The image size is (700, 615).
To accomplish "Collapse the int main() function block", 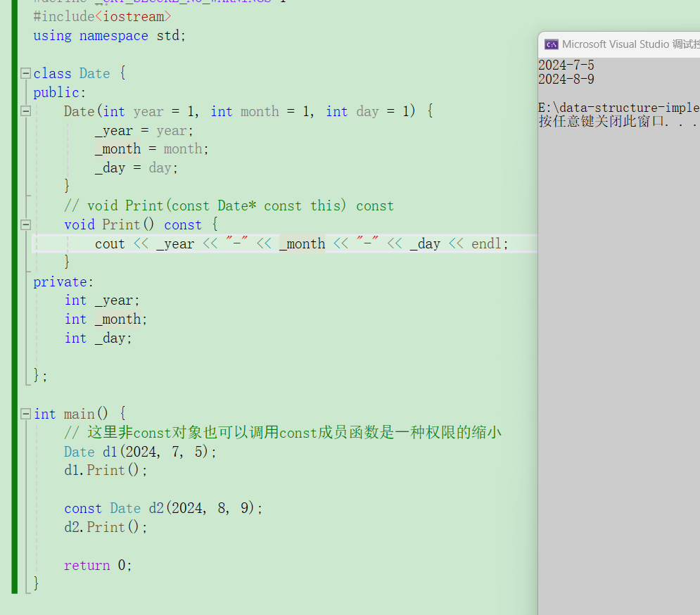I will pos(26,414).
